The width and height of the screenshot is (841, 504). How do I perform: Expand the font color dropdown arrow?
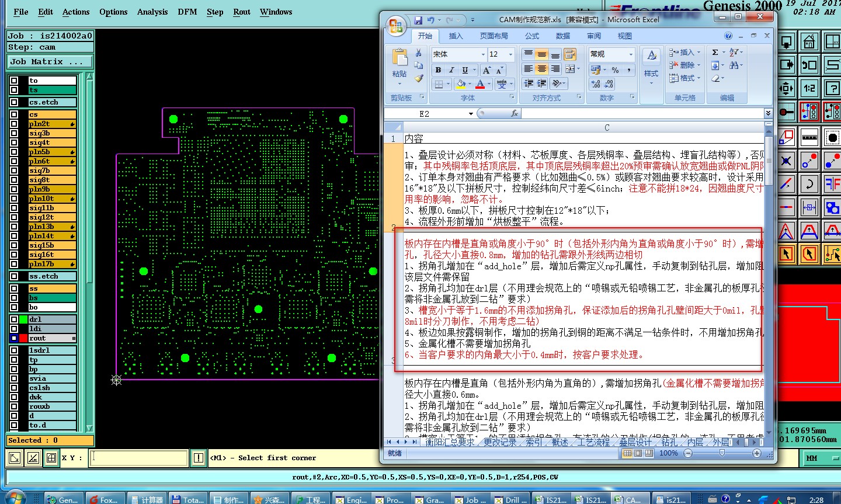[489, 84]
